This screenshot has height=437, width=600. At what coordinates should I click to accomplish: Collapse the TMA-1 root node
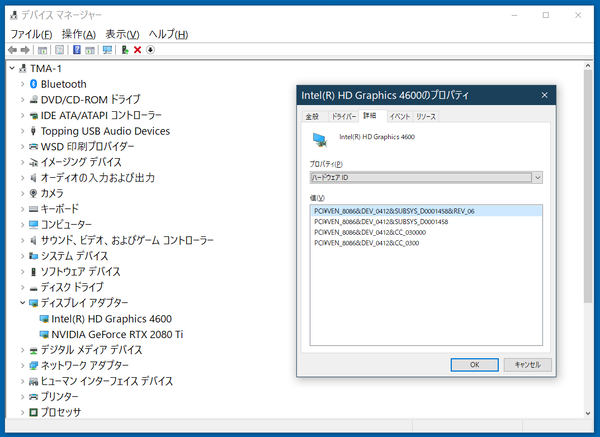(x=12, y=68)
